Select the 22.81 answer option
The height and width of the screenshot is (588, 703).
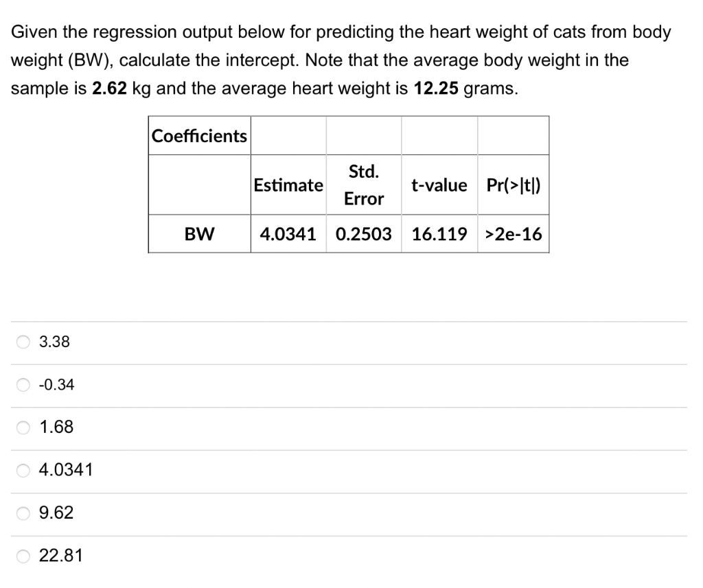click(x=23, y=556)
